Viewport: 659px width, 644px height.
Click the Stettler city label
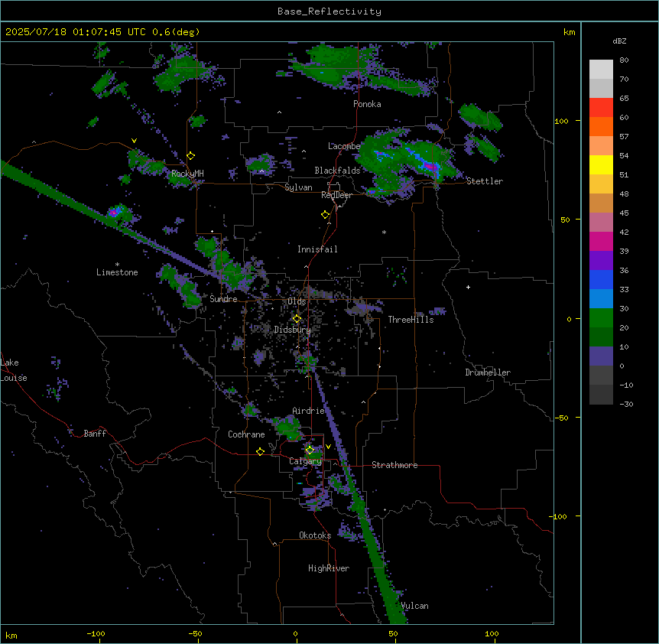pos(485,181)
